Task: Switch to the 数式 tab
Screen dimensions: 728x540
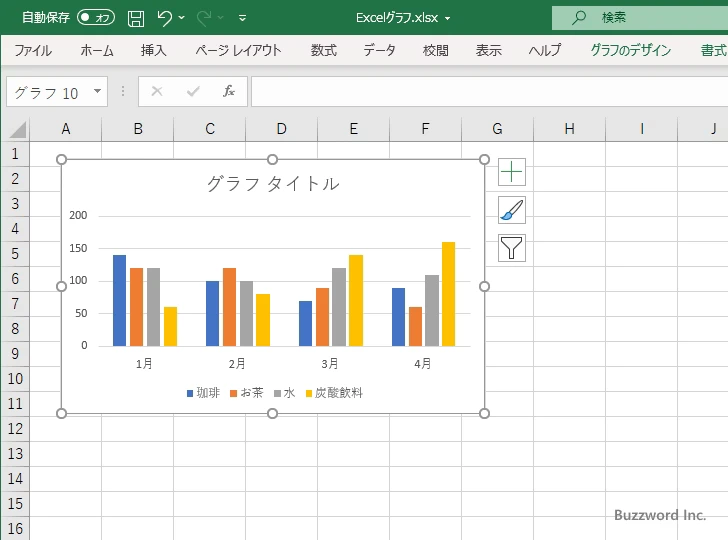Action: pyautogui.click(x=324, y=50)
